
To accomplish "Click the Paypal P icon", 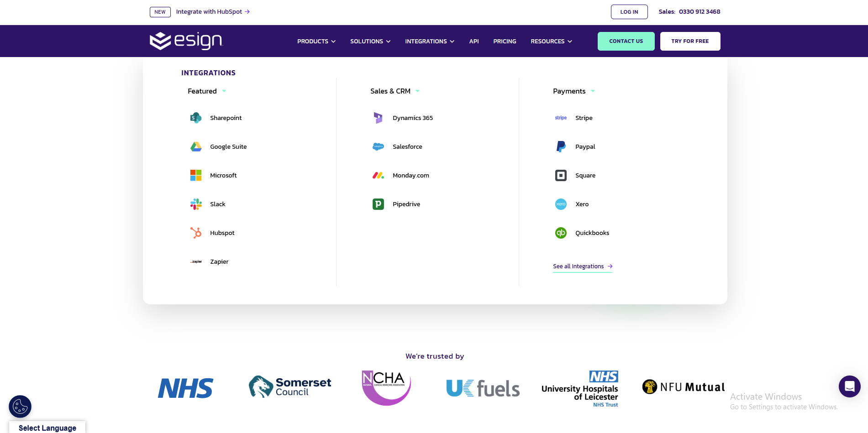I will pos(561,146).
